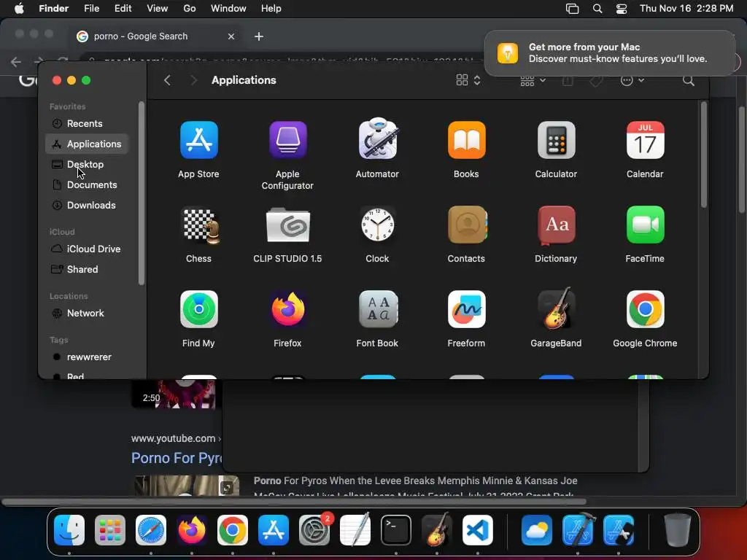Select Desktop in Finder sidebar

87,164
